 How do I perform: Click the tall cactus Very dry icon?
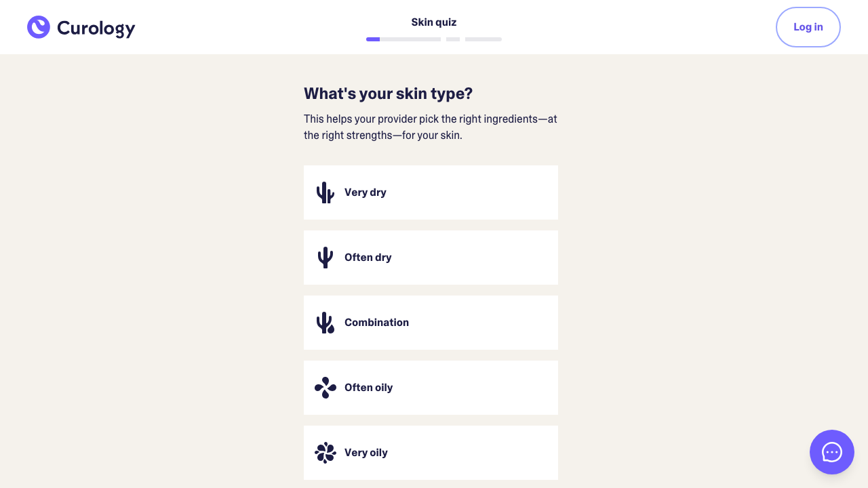pos(325,192)
